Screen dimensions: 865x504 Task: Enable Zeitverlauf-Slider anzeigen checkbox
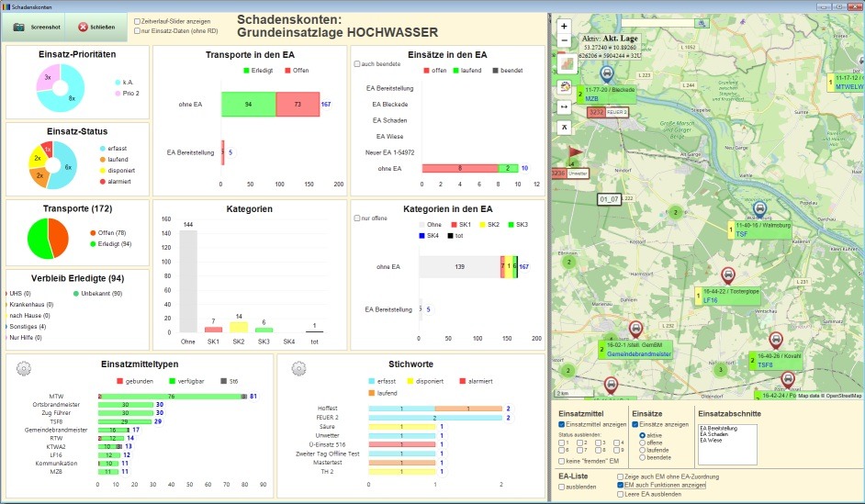(138, 21)
